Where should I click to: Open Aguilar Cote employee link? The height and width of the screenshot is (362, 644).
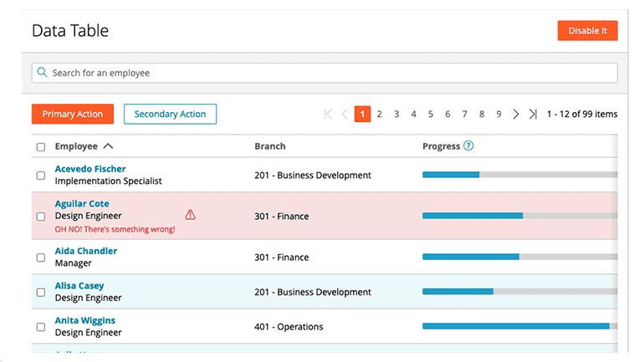[x=82, y=204]
